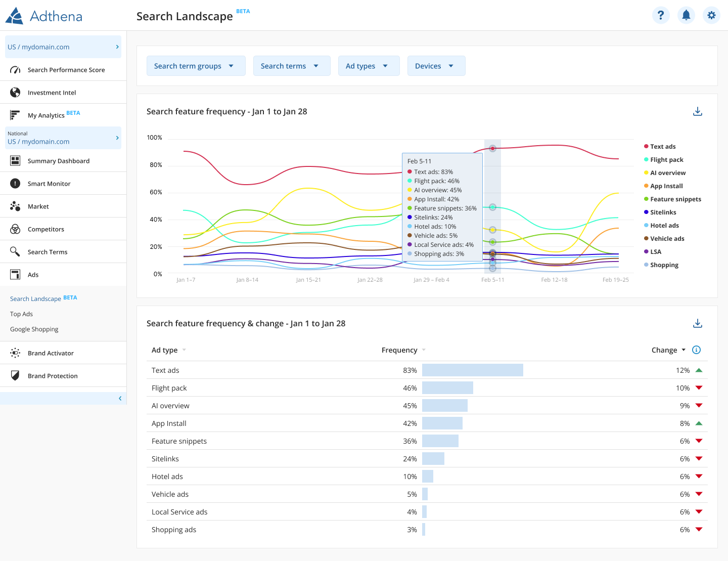The height and width of the screenshot is (561, 728).
Task: Open the Devices filter dropdown
Action: point(436,66)
